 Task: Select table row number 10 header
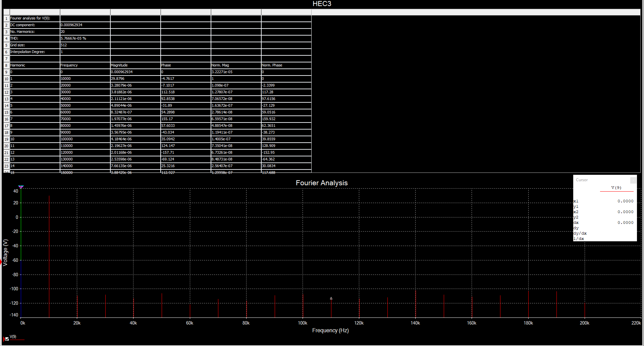tap(6, 79)
